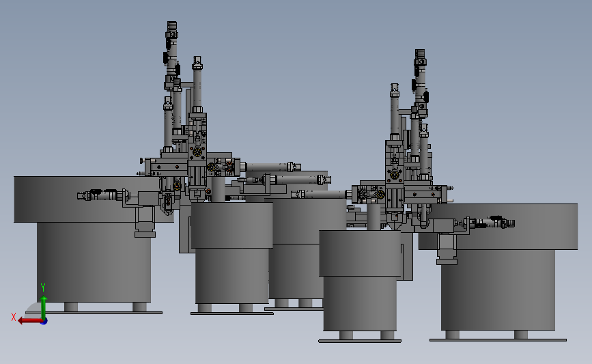Select the lower base cylinder of the far-right feeder
Viewport: 592px width, 364px height.
[x=498, y=290]
